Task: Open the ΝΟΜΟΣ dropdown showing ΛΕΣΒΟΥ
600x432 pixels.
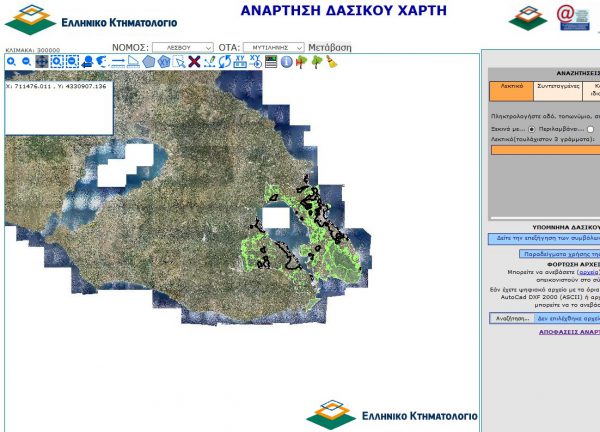Action: tap(183, 47)
